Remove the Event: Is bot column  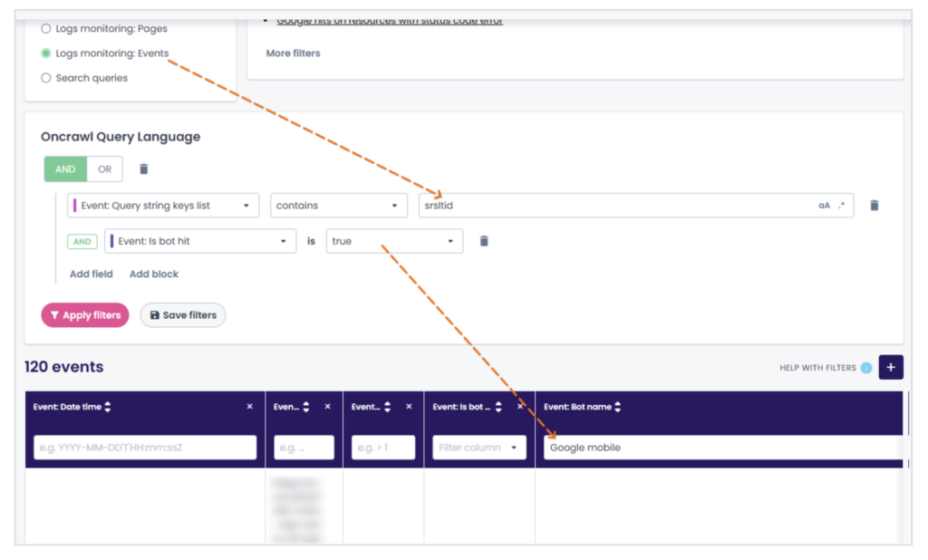coord(520,406)
